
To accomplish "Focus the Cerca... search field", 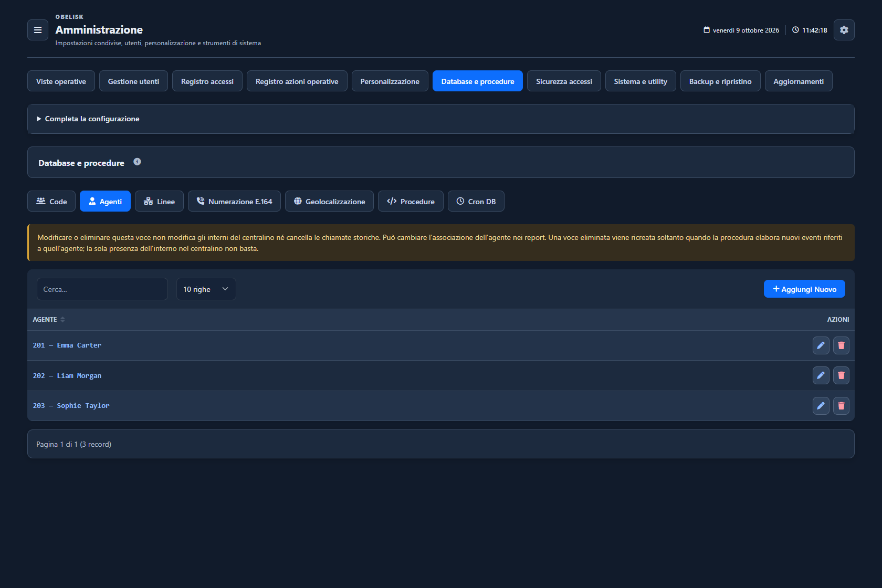I will click(x=102, y=289).
